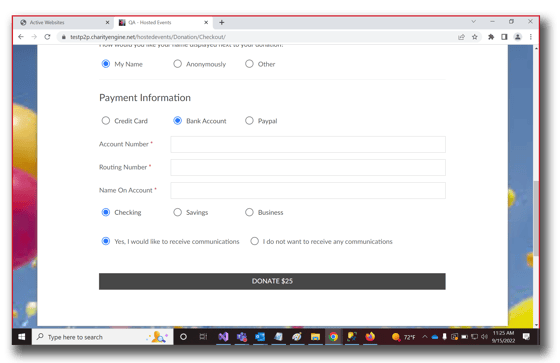Open Microsoft Teams from taskbar

[242, 337]
